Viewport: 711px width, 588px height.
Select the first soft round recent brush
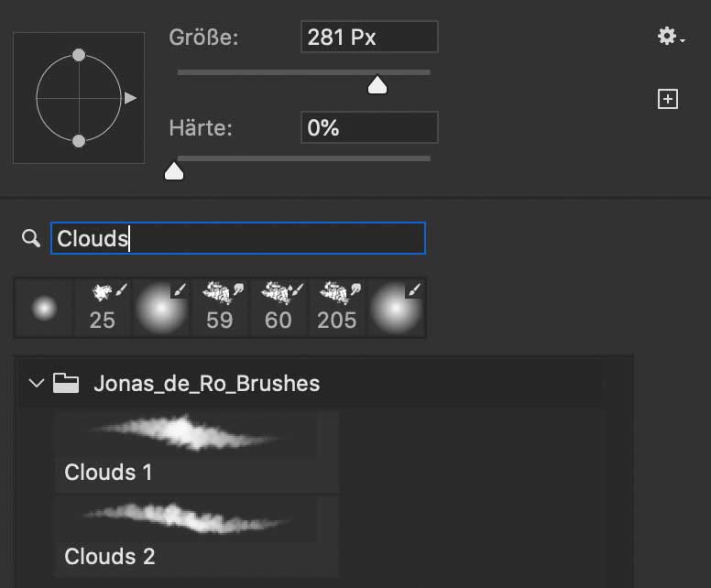[43, 309]
